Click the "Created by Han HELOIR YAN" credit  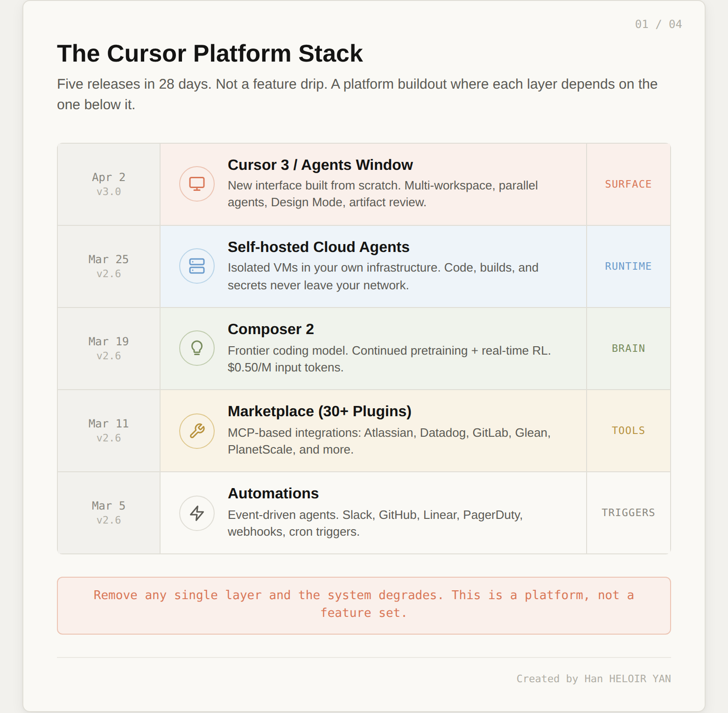pyautogui.click(x=594, y=678)
